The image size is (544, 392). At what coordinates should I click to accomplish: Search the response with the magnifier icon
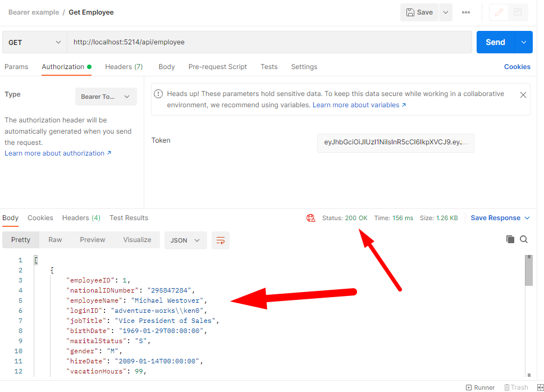tap(524, 239)
